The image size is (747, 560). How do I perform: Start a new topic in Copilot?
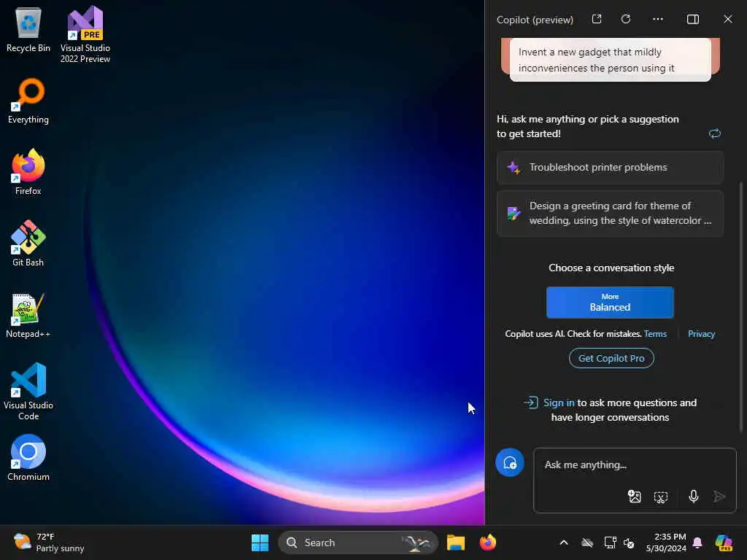[510, 462]
